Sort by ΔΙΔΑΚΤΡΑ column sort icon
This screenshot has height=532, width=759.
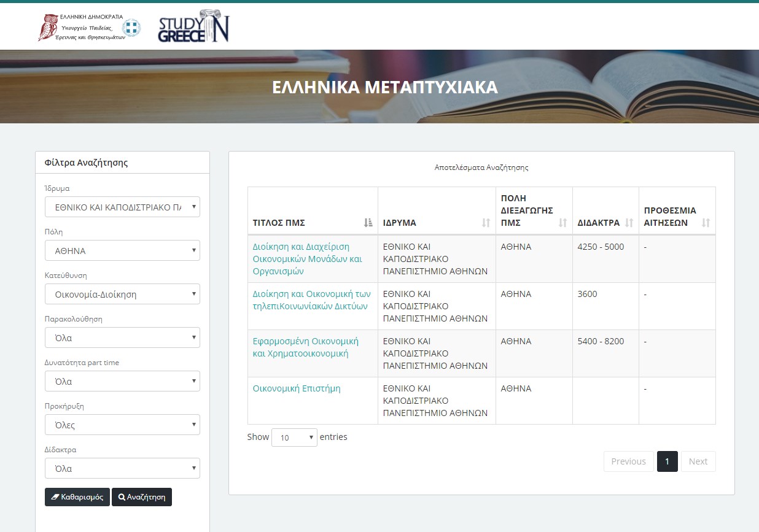[x=629, y=223]
